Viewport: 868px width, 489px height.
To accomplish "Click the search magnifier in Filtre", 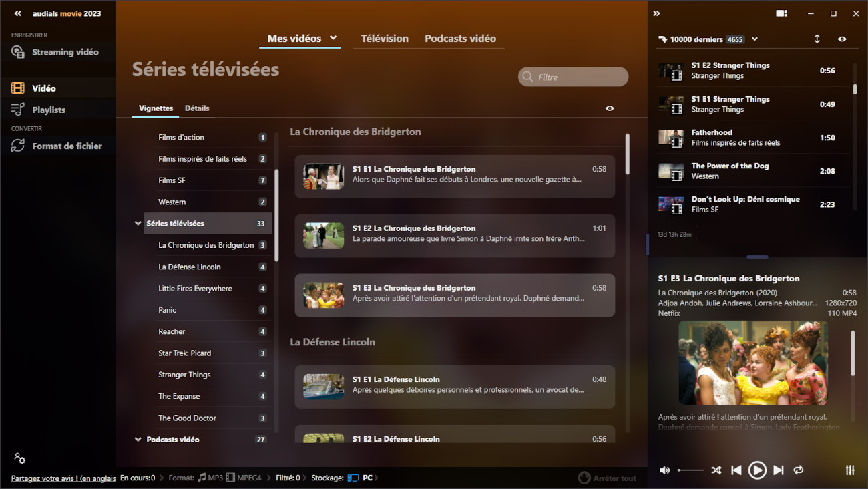I will [x=528, y=77].
